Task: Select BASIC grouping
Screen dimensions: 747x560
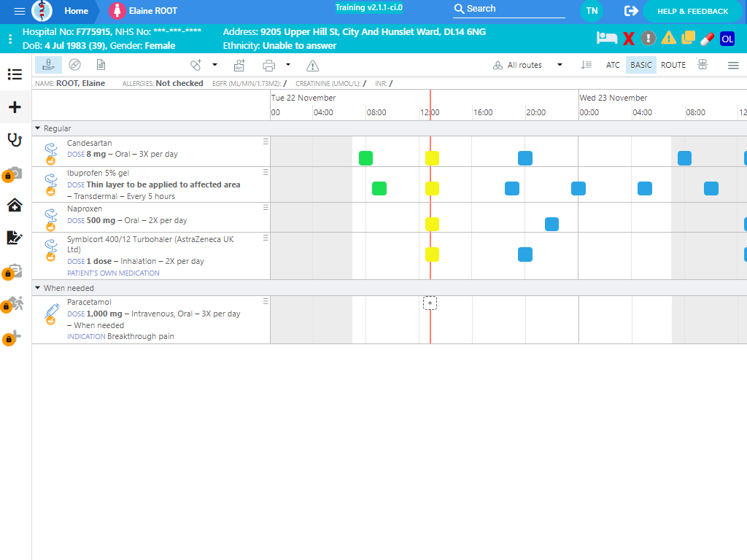Action: [640, 65]
